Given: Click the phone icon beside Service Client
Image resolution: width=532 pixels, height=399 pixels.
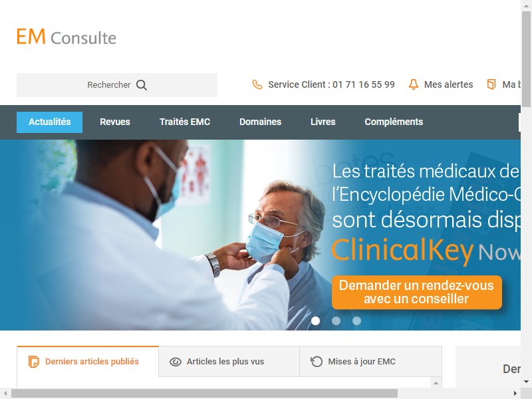Looking at the screenshot, I should (257, 84).
